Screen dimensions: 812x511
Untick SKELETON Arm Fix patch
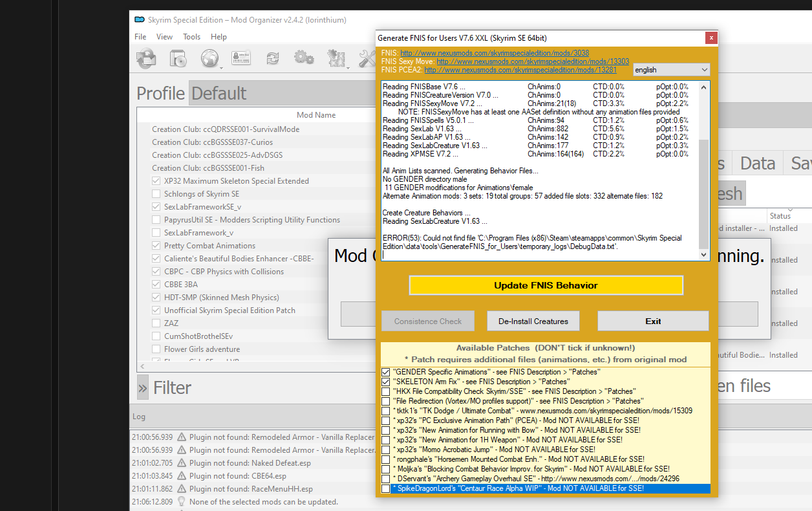[x=386, y=382]
